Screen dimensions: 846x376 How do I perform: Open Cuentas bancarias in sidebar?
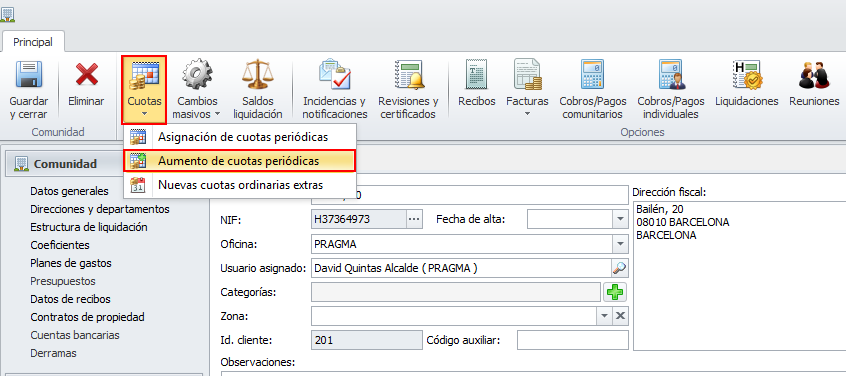coord(75,335)
